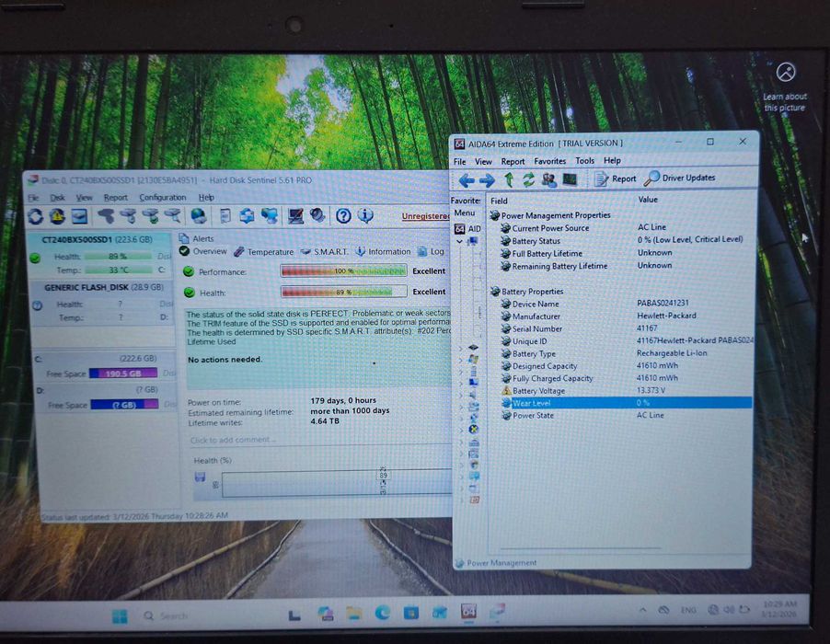This screenshot has height=644, width=830.
Task: Click the Hard Disk Sentinel refresh icon
Action: pos(36,216)
